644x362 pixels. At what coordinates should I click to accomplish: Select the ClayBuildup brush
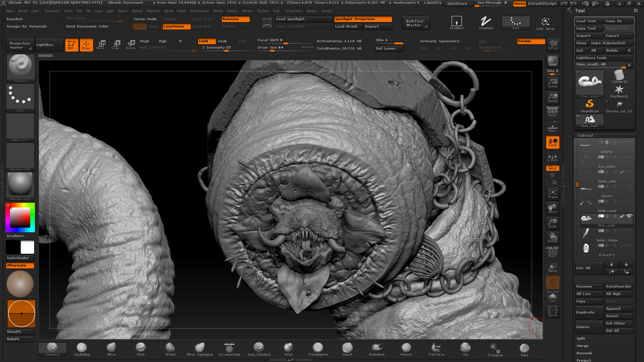(x=82, y=349)
